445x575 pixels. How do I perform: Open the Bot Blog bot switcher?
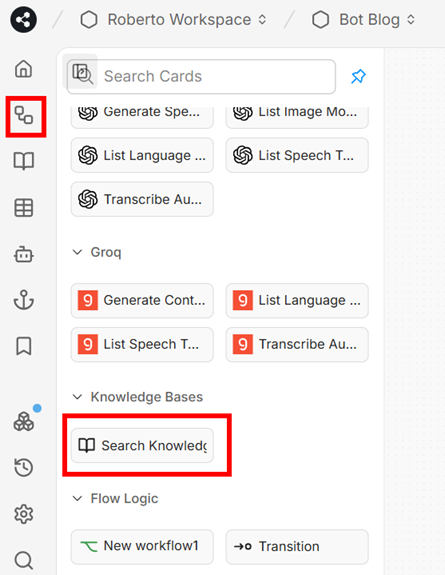364,19
